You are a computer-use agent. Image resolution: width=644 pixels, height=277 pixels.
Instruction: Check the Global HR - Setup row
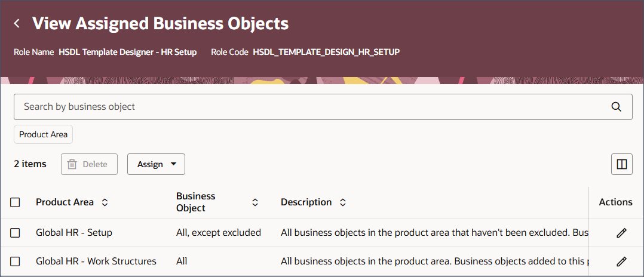click(15, 233)
